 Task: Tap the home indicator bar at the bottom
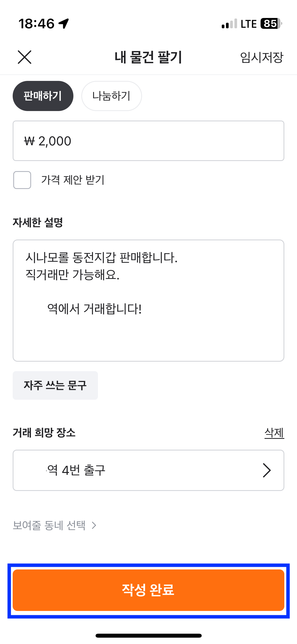click(x=148, y=636)
